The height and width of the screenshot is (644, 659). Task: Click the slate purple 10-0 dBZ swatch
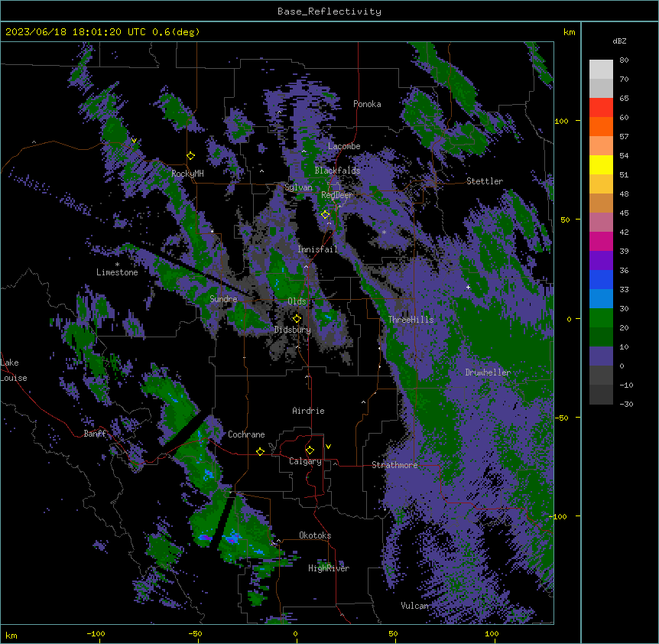click(601, 356)
